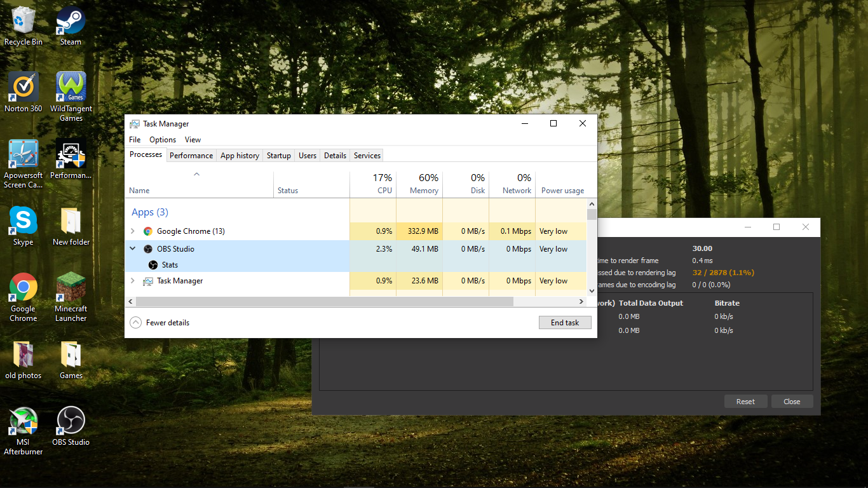The width and height of the screenshot is (868, 488).
Task: Click the Stats child window icon
Action: pyautogui.click(x=153, y=265)
